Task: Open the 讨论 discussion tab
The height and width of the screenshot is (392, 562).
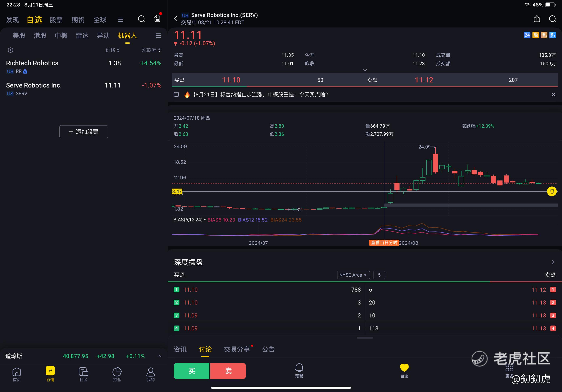Action: [x=205, y=349]
